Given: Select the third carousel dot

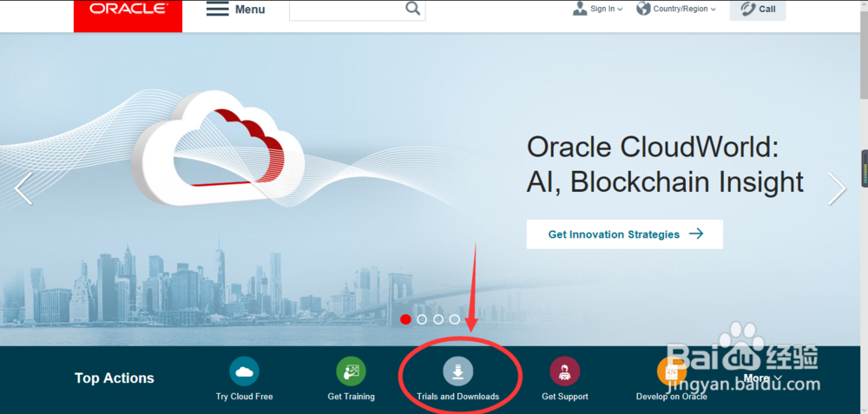Looking at the screenshot, I should [437, 319].
